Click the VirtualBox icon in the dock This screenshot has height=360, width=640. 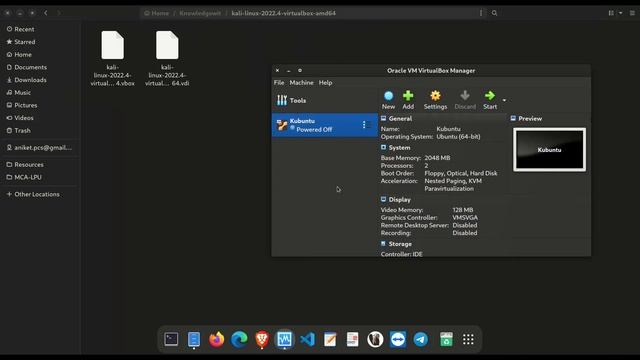284,339
